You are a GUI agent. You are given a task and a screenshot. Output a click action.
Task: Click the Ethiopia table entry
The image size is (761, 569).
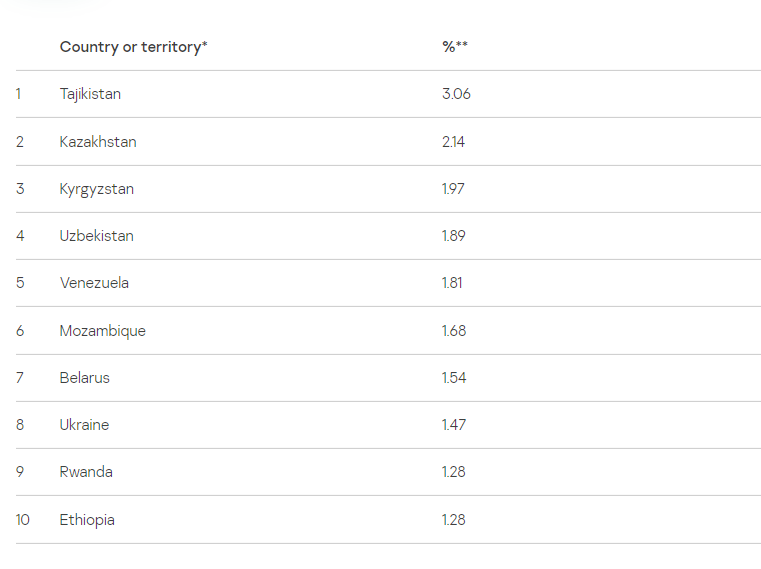[x=87, y=520]
